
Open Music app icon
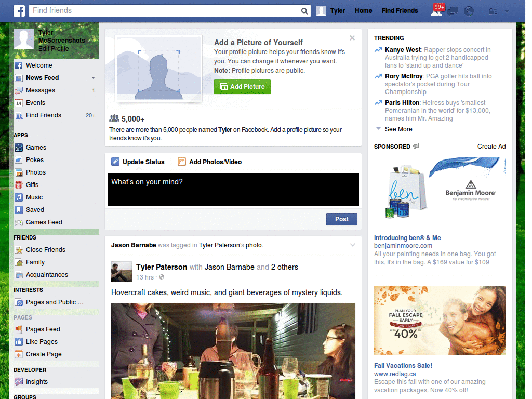19,197
